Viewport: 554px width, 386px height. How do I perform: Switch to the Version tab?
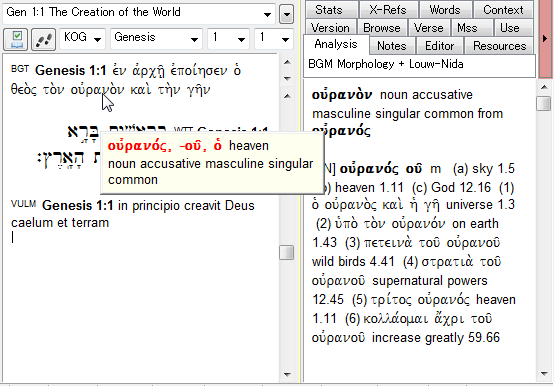(330, 28)
